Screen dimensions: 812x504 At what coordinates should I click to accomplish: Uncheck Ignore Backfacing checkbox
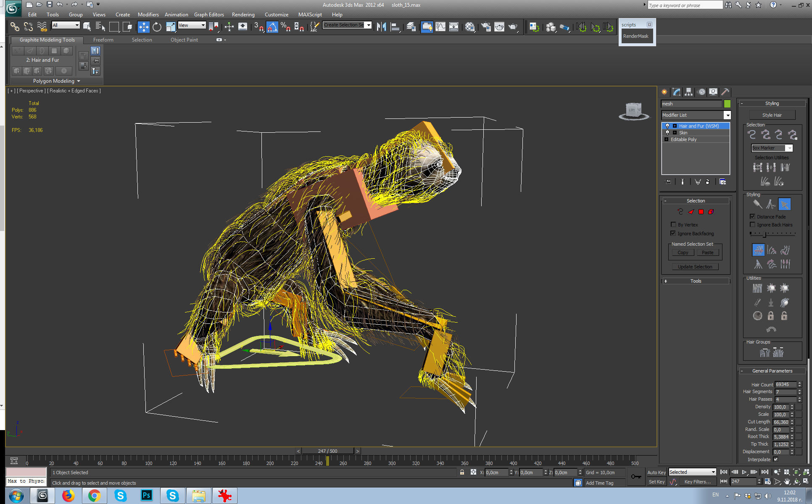tap(673, 233)
